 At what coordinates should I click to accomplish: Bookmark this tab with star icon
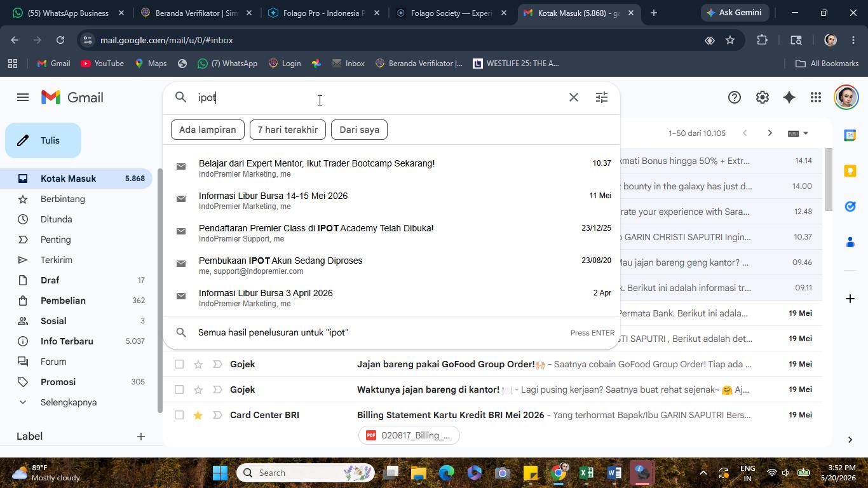730,40
